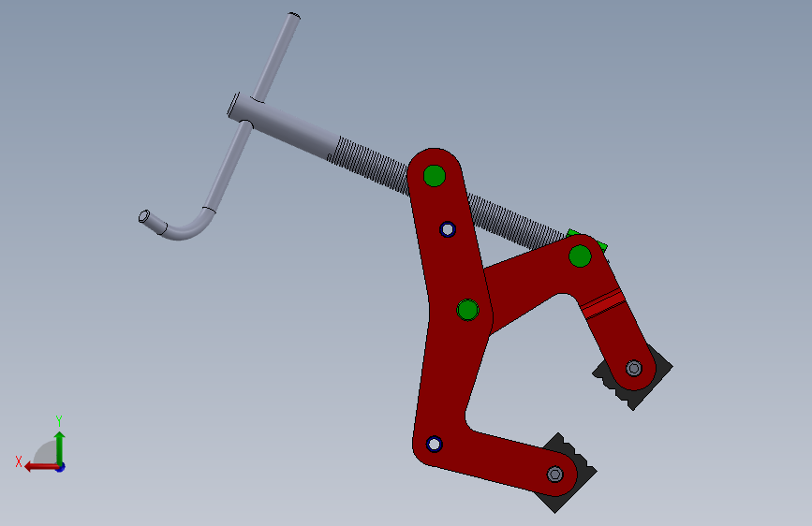
Task: Select the blue-ringed hole near the arm's bottom bend
Action: 434,445
